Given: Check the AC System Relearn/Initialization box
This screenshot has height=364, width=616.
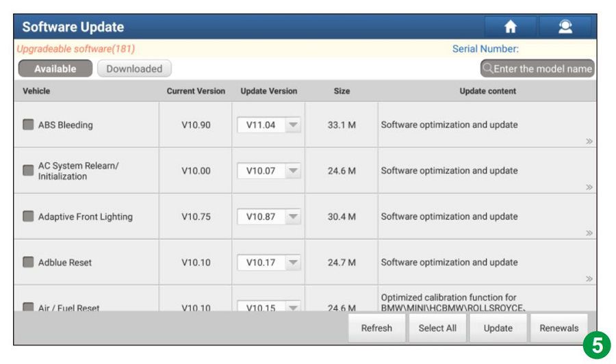Looking at the screenshot, I should tap(29, 171).
